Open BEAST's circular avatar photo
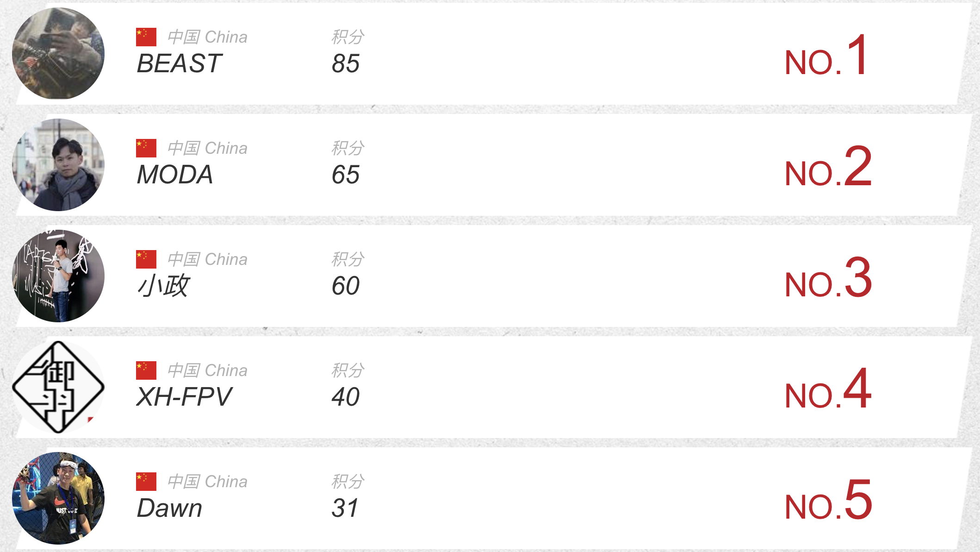This screenshot has height=552, width=980. [x=58, y=53]
